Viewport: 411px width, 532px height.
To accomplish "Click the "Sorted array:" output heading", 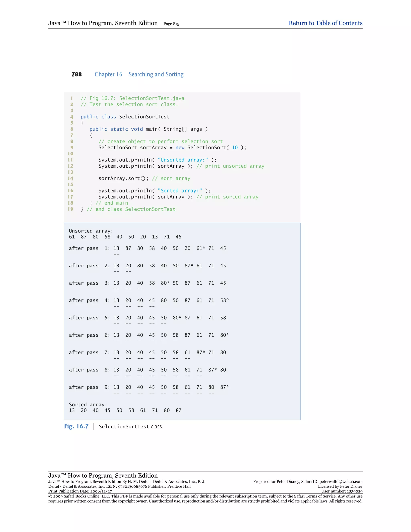I will (88, 405).
